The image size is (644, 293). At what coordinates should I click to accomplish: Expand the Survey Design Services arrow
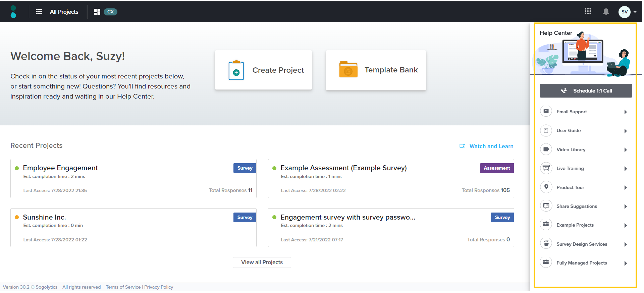(626, 244)
